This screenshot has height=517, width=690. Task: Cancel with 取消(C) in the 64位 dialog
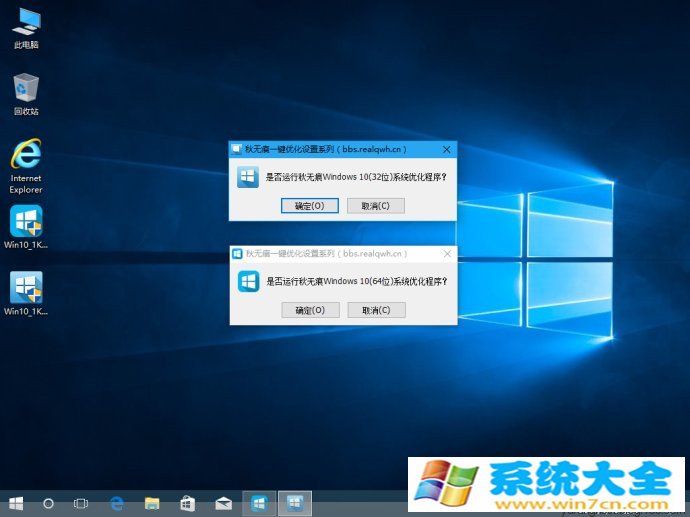point(376,310)
